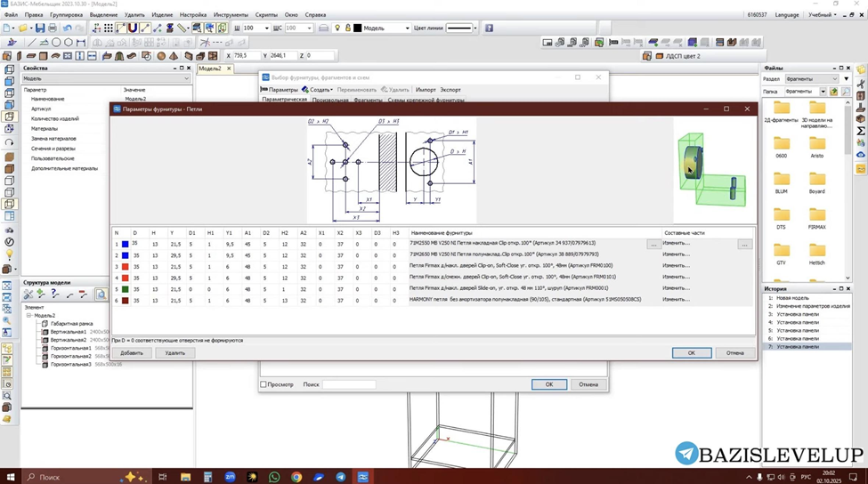Select the ruler measurement tool icon
The image size is (868, 484).
click(182, 28)
